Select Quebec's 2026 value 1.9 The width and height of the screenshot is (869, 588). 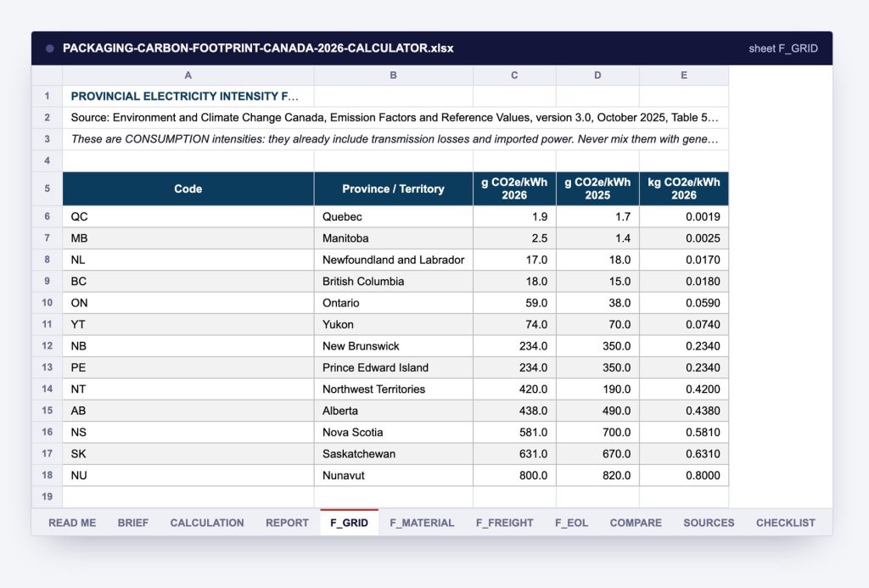[514, 216]
